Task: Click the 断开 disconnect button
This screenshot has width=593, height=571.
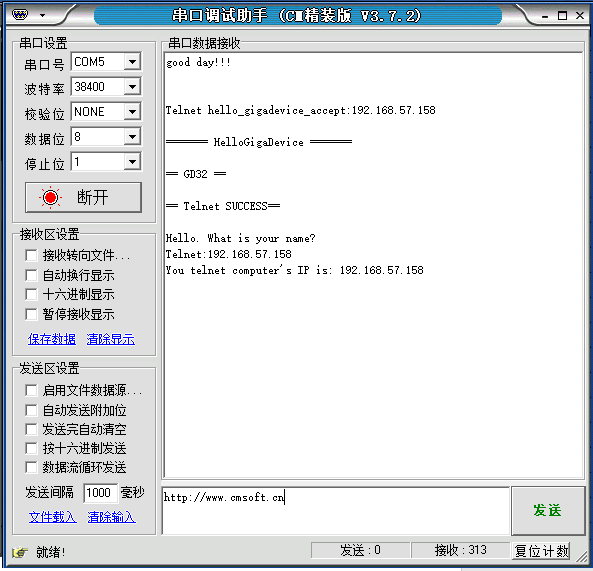Action: [83, 197]
